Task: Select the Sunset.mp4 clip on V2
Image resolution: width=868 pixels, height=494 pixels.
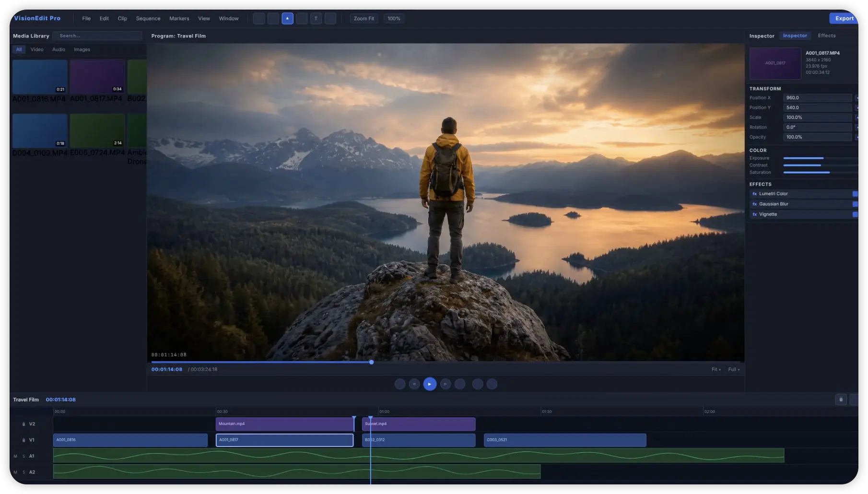Action: click(419, 424)
